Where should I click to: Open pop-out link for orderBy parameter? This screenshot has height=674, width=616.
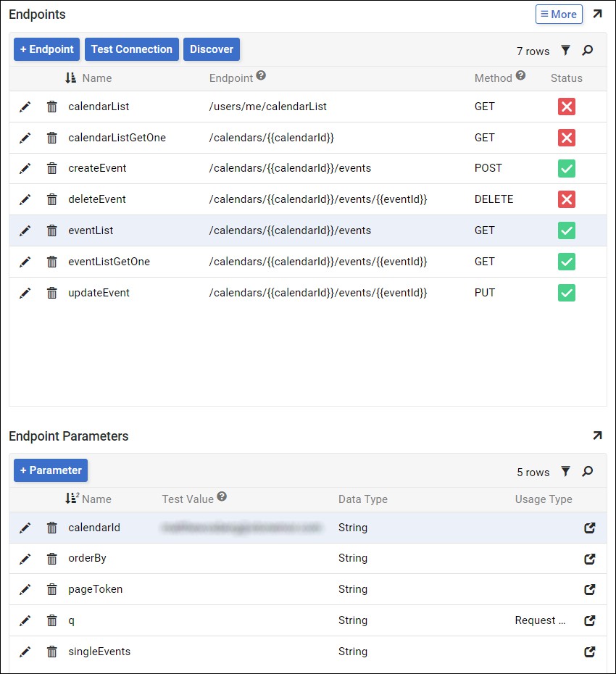click(x=590, y=559)
